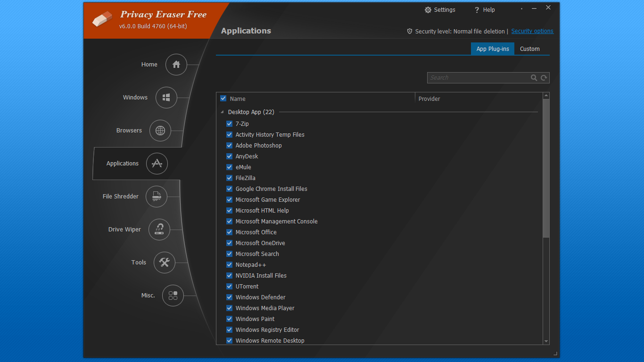
Task: Select the Windows cleaning icon
Action: tap(165, 98)
